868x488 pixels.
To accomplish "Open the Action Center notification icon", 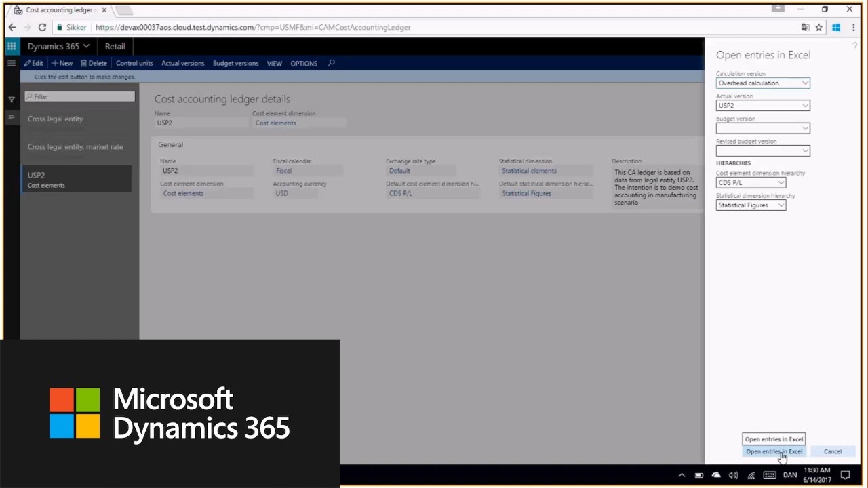I will [x=846, y=475].
